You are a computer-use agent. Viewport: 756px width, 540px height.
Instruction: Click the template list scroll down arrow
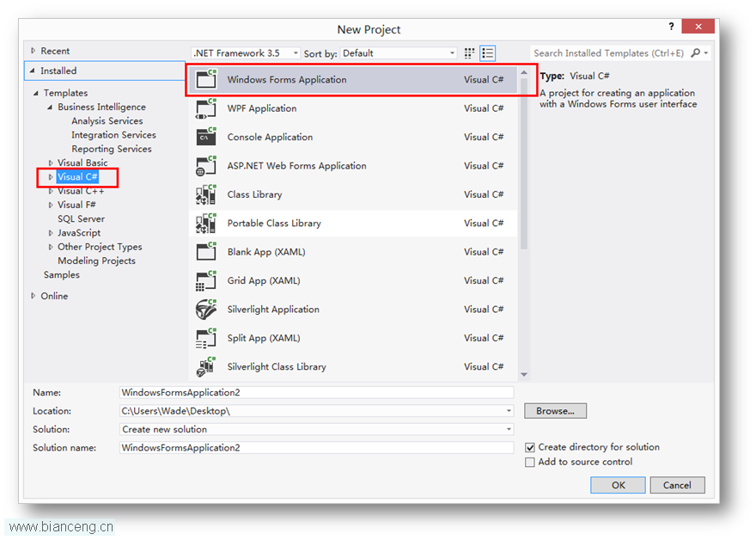(524, 375)
